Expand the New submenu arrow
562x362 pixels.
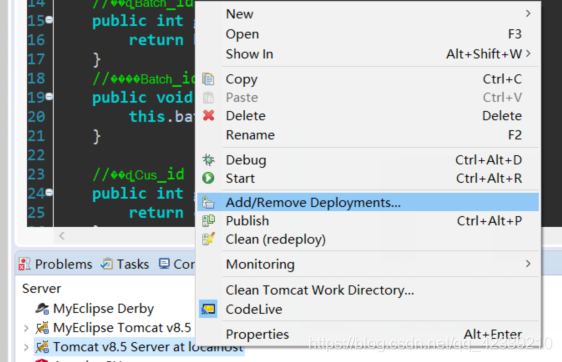[528, 14]
